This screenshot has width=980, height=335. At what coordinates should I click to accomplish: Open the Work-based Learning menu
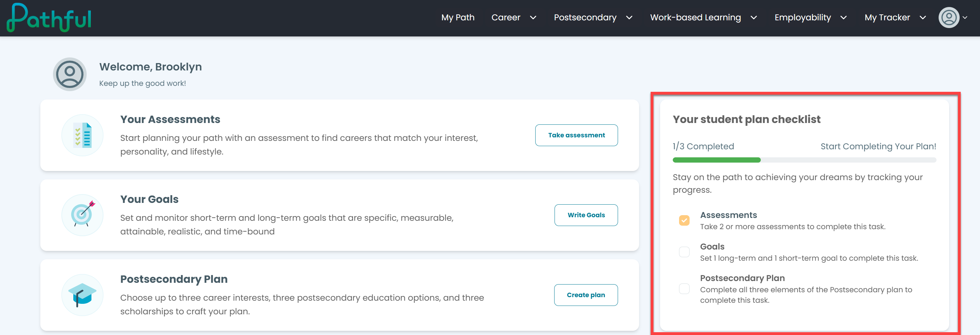(696, 18)
